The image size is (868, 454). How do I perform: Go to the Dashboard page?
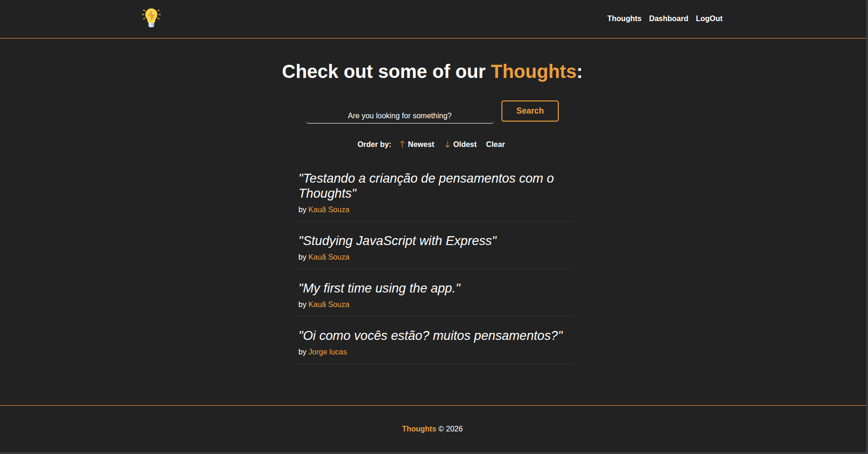[668, 18]
